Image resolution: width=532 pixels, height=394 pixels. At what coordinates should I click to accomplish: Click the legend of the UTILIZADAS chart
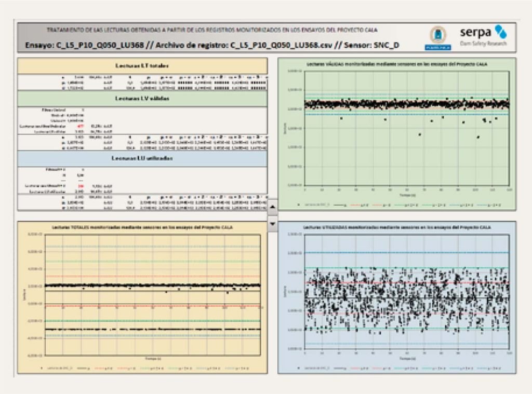[397, 368]
